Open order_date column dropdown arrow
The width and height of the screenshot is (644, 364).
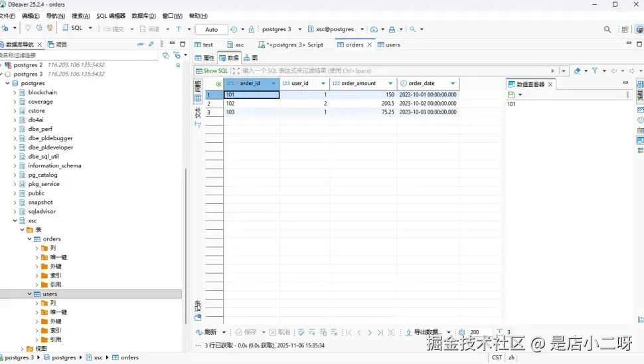click(x=453, y=84)
